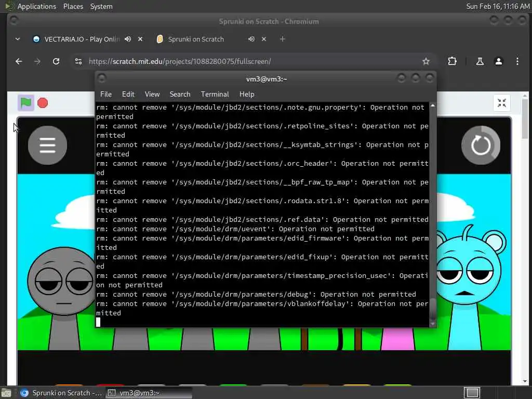Mute the Sprunki on Scratch tab audio
Viewport: 532px width, 399px height.
251,39
